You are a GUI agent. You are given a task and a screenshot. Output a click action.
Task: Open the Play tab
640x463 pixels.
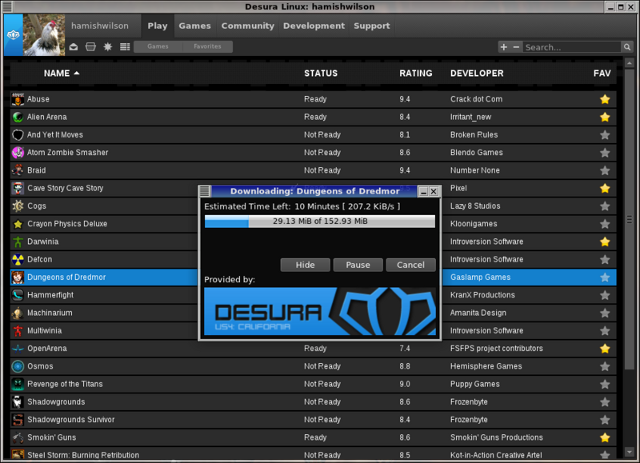click(158, 26)
